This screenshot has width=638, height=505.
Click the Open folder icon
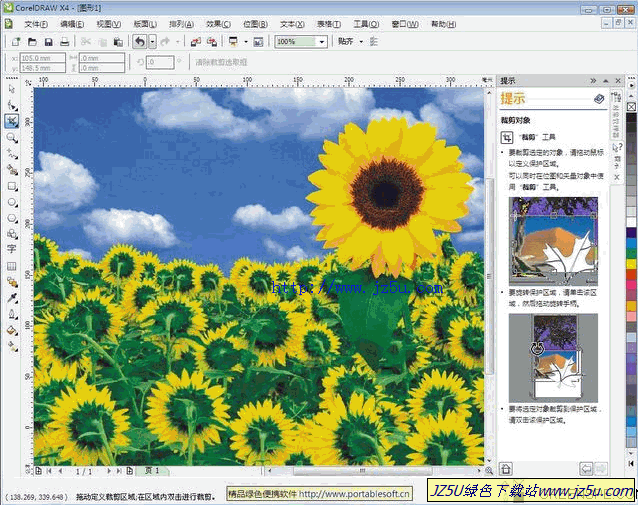pyautogui.click(x=32, y=42)
